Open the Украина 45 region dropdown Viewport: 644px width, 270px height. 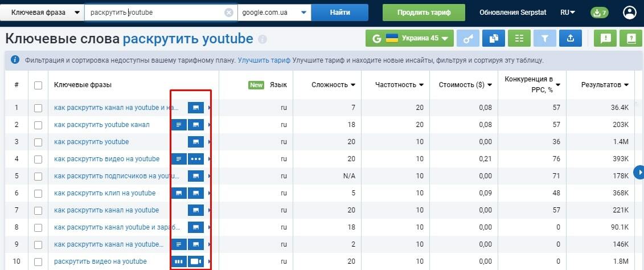pyautogui.click(x=409, y=39)
